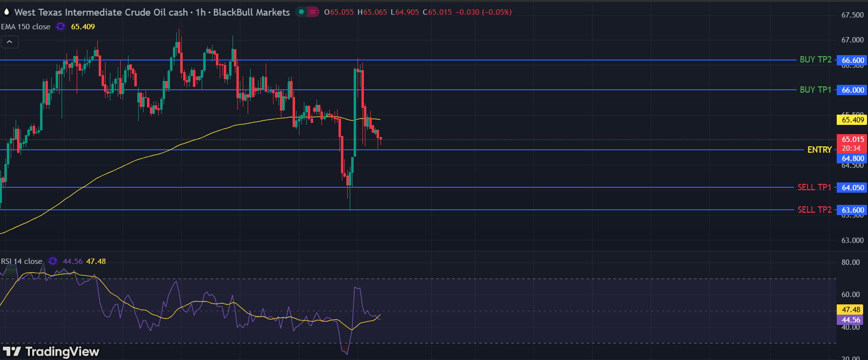Click the EMA indicator refresh icon
Screen dimensions: 868x360
point(61,27)
